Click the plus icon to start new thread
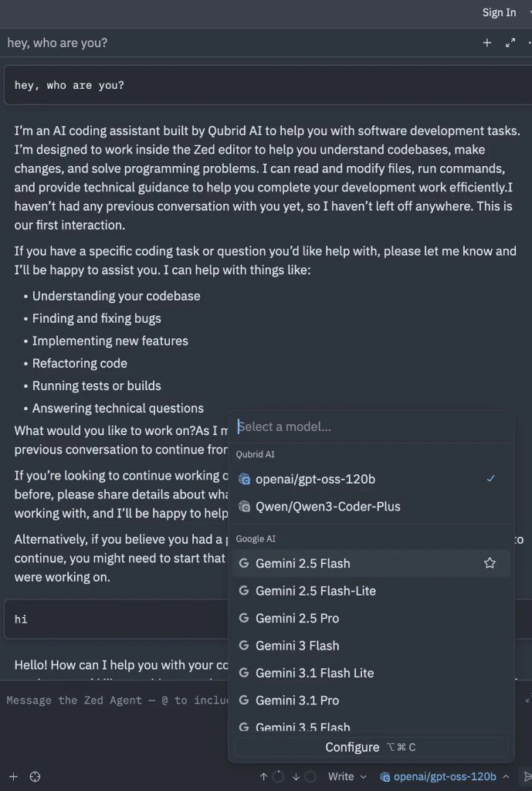 [x=486, y=43]
